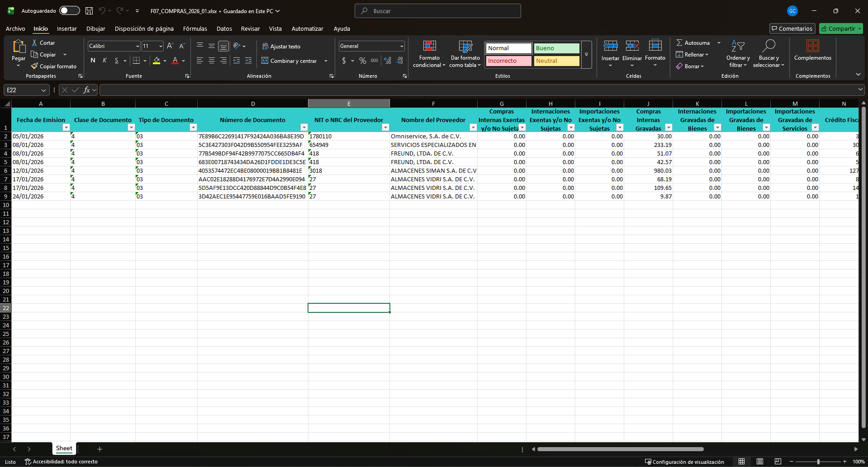This screenshot has width=868, height=467.
Task: Select all cells corner triangle
Action: (6, 104)
